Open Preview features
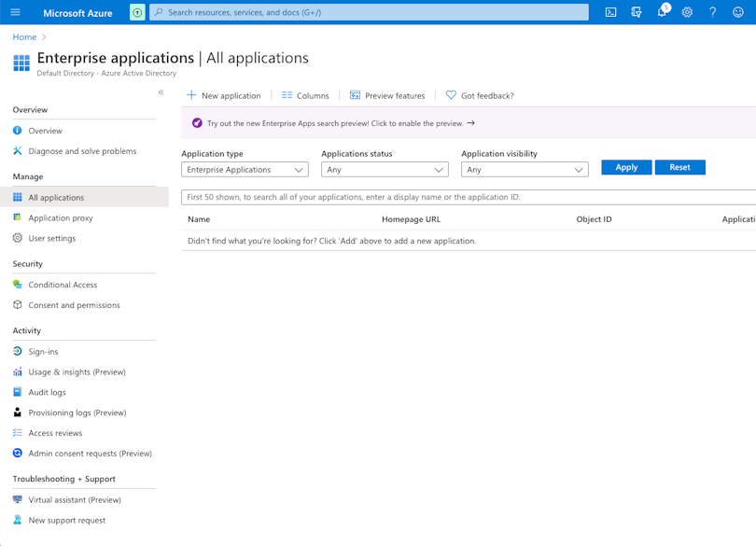Viewport: 756px width, 546px height. coord(387,95)
